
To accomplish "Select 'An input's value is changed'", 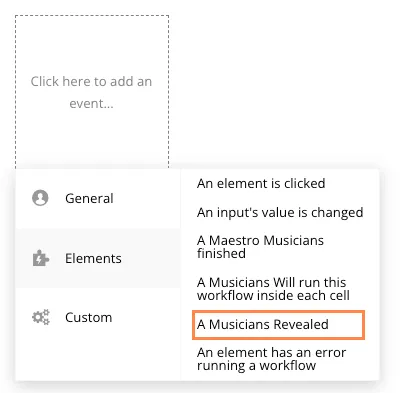I will (280, 212).
